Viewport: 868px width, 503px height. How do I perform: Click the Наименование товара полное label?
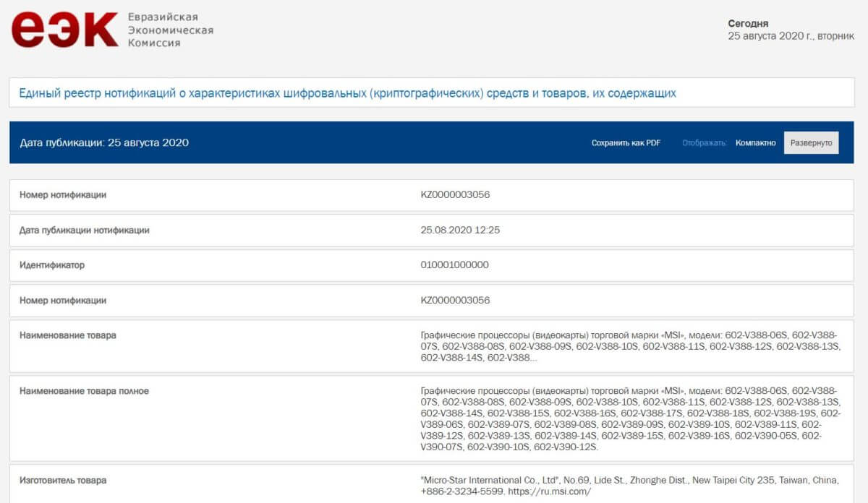[84, 391]
